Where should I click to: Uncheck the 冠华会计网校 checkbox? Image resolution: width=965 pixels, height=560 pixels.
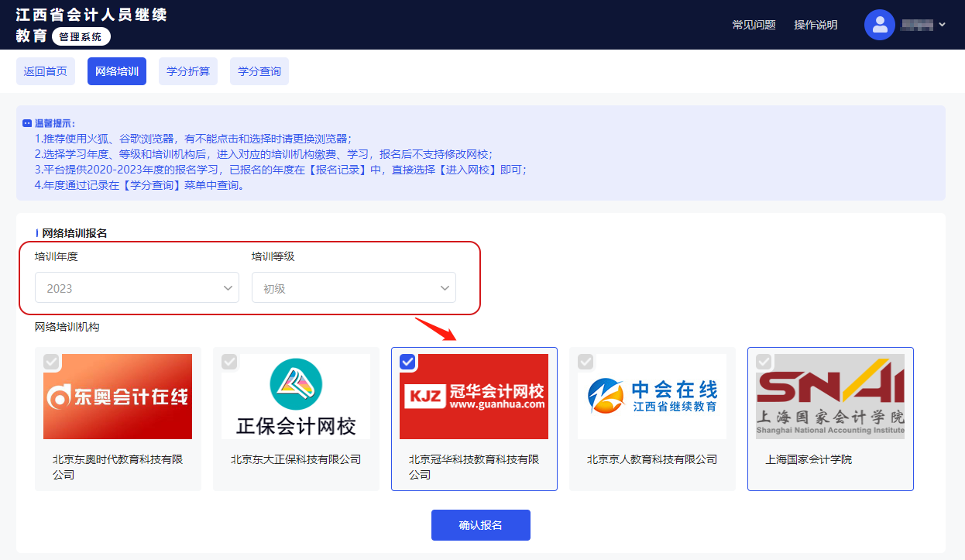point(407,362)
